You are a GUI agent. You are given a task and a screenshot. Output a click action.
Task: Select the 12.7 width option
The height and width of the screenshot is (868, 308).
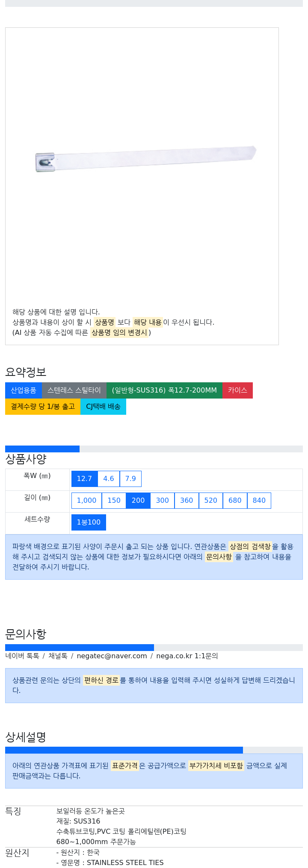(x=84, y=479)
